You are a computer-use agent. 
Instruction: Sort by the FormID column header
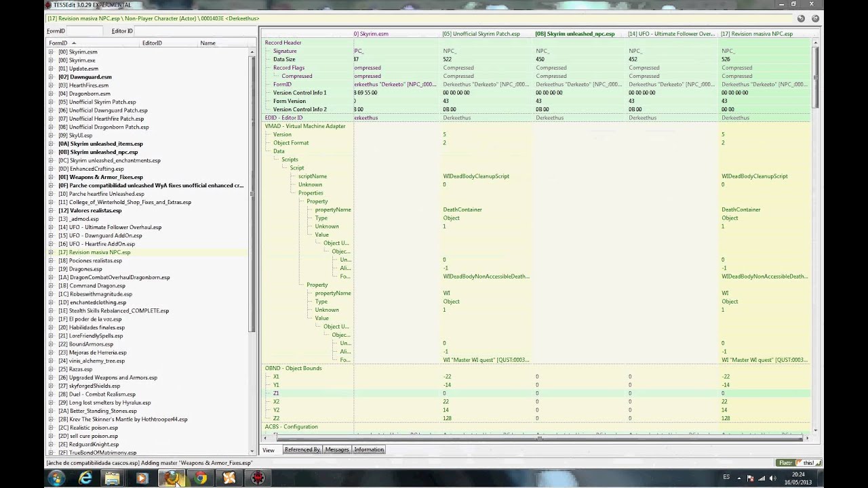pyautogui.click(x=93, y=43)
